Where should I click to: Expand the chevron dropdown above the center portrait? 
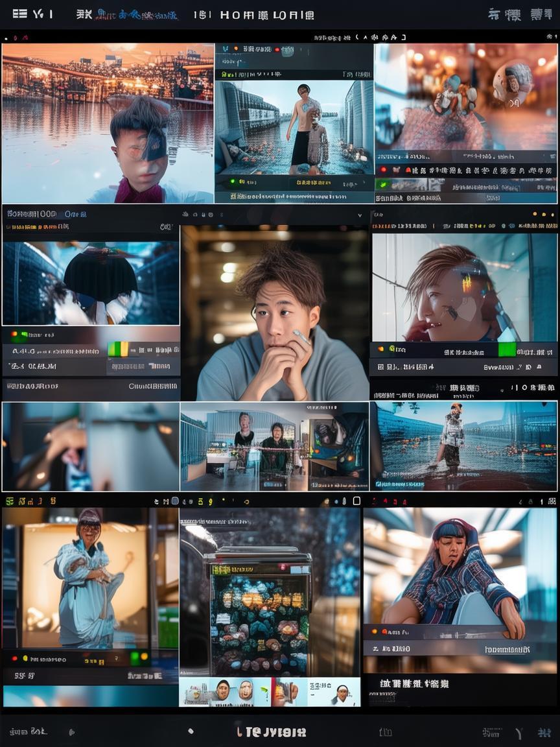click(x=360, y=215)
